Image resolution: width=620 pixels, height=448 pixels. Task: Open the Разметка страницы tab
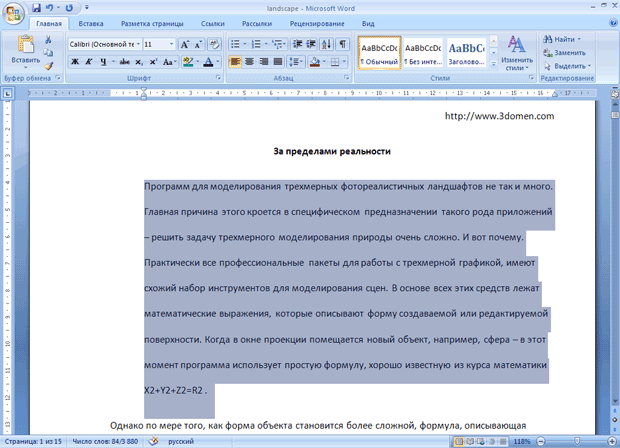(x=152, y=24)
